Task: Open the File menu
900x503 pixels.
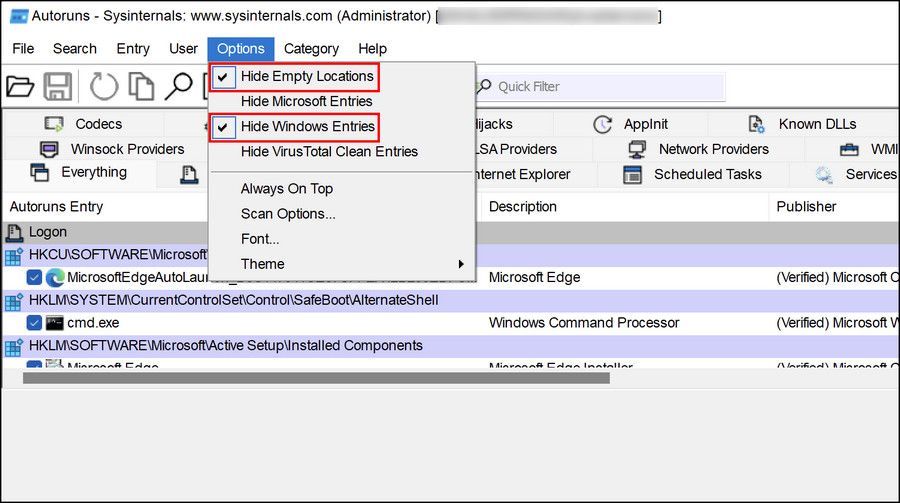Action: tap(23, 49)
